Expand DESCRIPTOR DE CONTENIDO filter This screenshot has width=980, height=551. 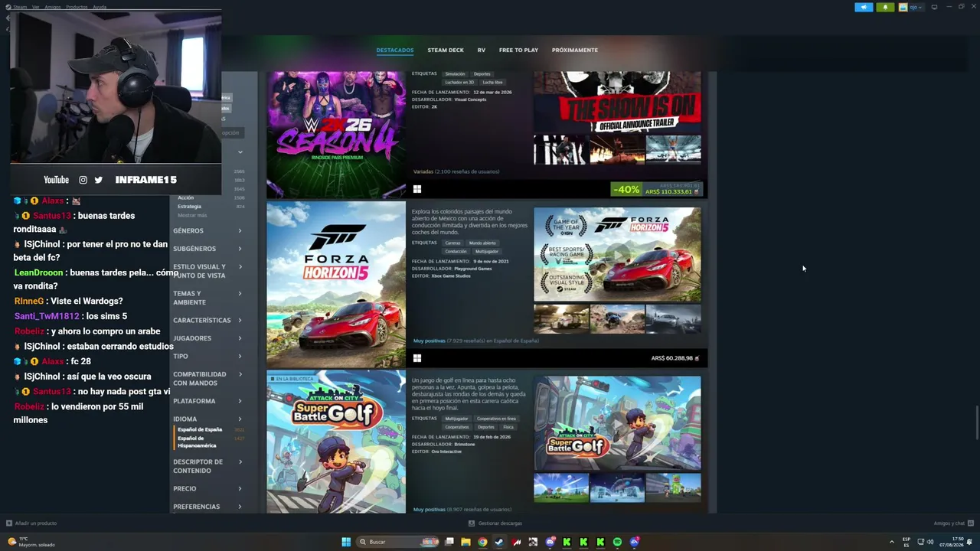coord(207,466)
